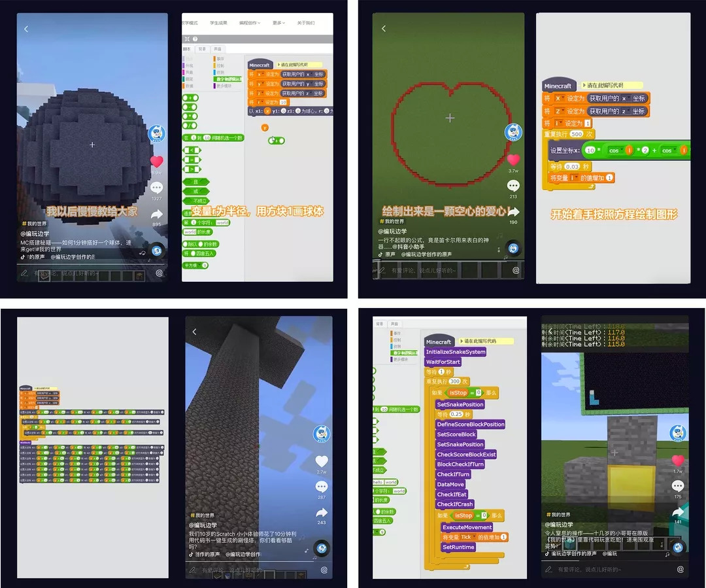Tap the share arrow showing 141
This screenshot has width=706, height=588.
coord(678,512)
